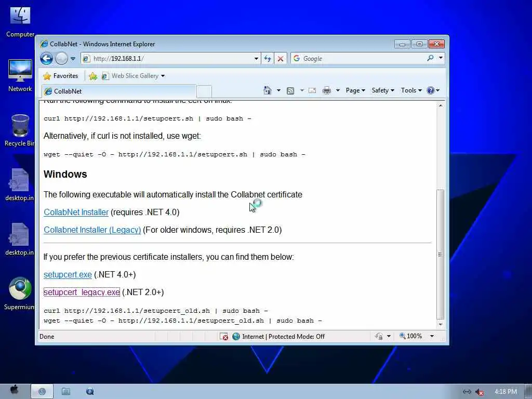Click the Print icon
Screen dimensions: 532x399
pyautogui.click(x=326, y=90)
